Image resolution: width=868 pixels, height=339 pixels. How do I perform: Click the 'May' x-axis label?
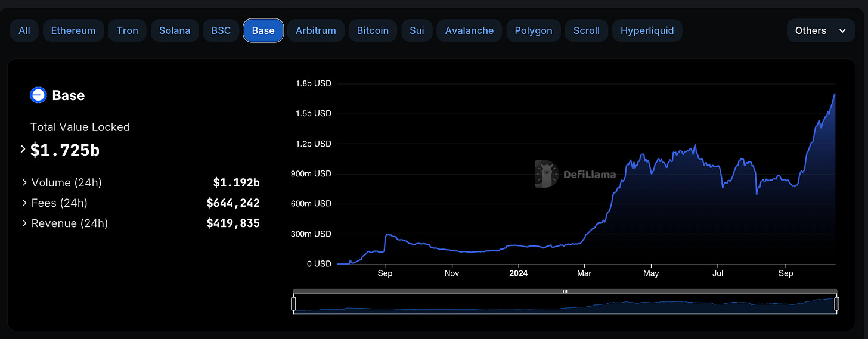click(651, 273)
